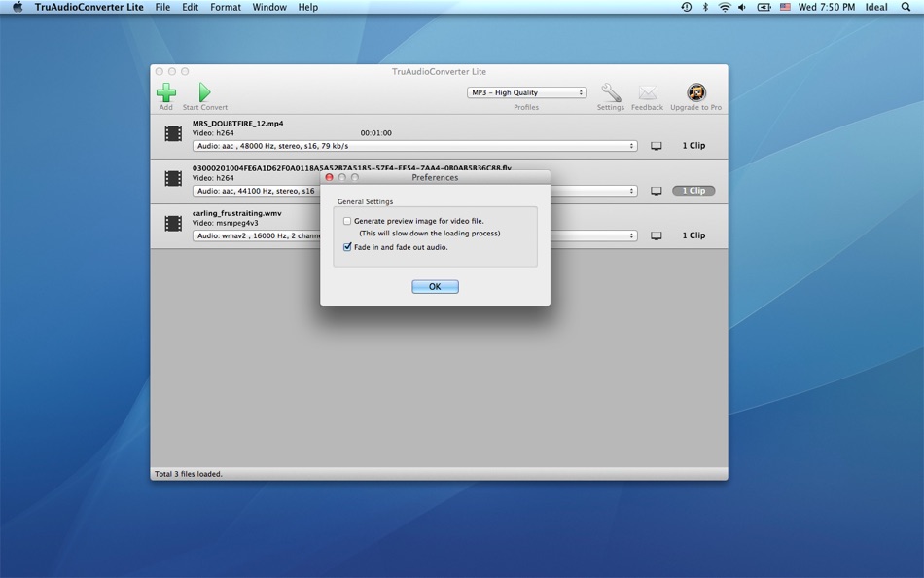This screenshot has width=924, height=578.
Task: Open the 44100 Hz audio track dropdown
Action: pos(415,191)
